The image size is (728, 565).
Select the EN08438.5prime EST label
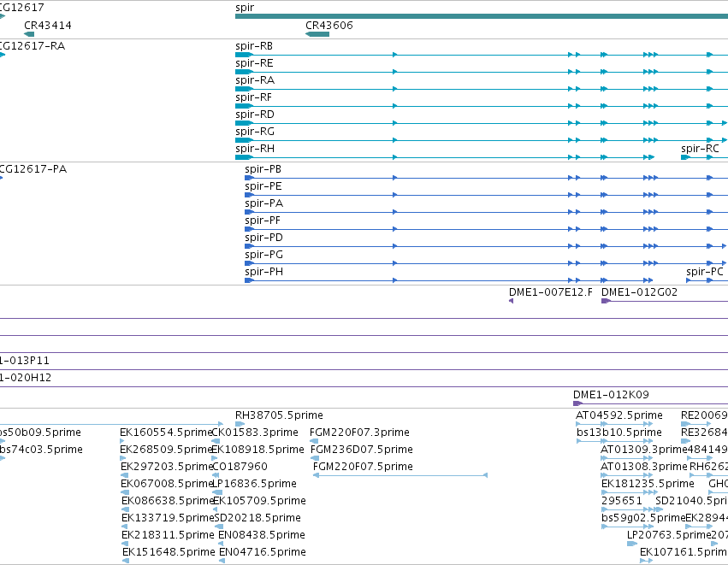click(x=262, y=535)
